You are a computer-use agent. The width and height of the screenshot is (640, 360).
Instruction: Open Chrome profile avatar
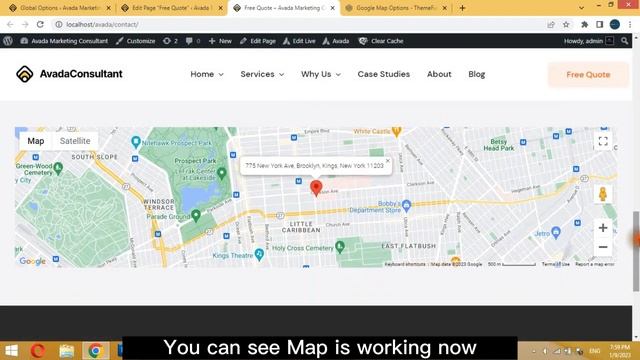pyautogui.click(x=615, y=24)
